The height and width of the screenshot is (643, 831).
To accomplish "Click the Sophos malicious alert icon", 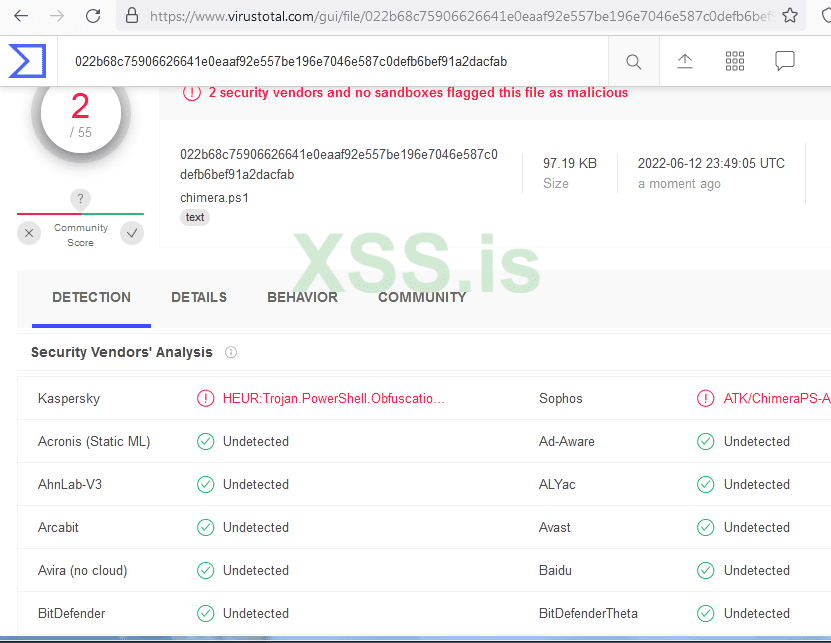I will point(705,398).
